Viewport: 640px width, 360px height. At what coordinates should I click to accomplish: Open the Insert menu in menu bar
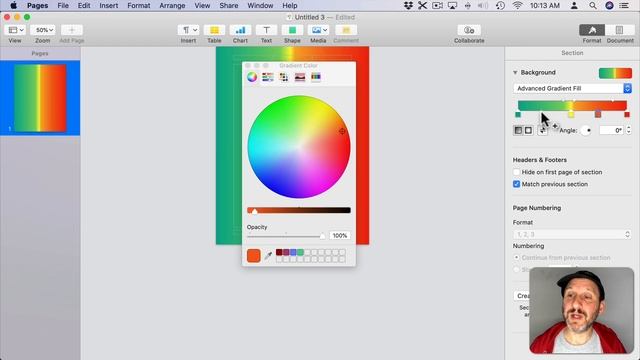click(109, 6)
